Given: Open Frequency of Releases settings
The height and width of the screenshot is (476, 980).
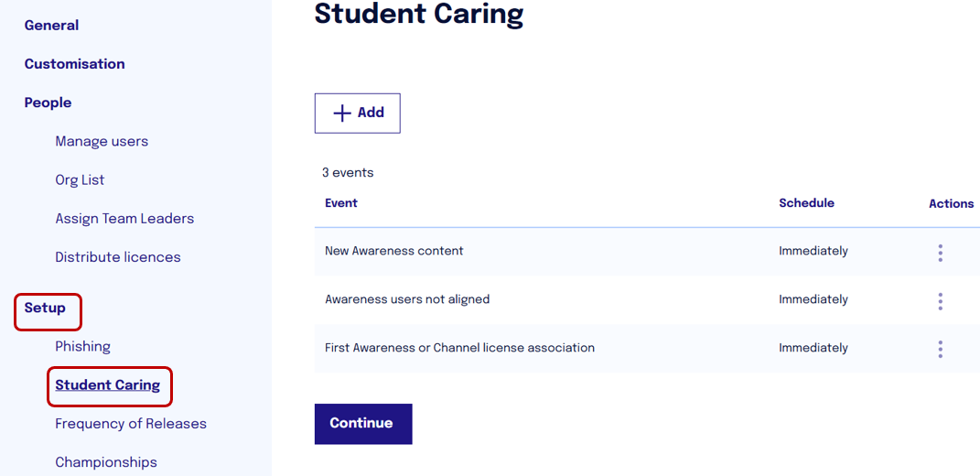Looking at the screenshot, I should point(131,424).
